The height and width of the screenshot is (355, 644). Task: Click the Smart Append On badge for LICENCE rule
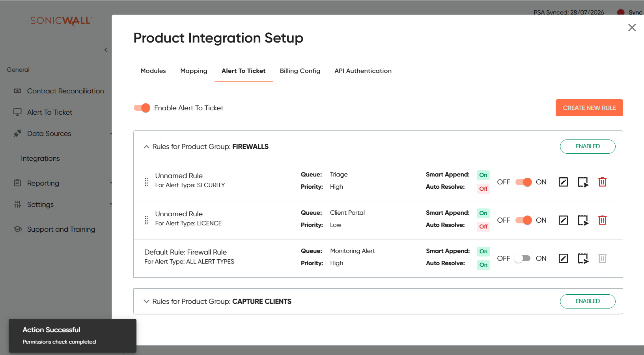pos(483,213)
